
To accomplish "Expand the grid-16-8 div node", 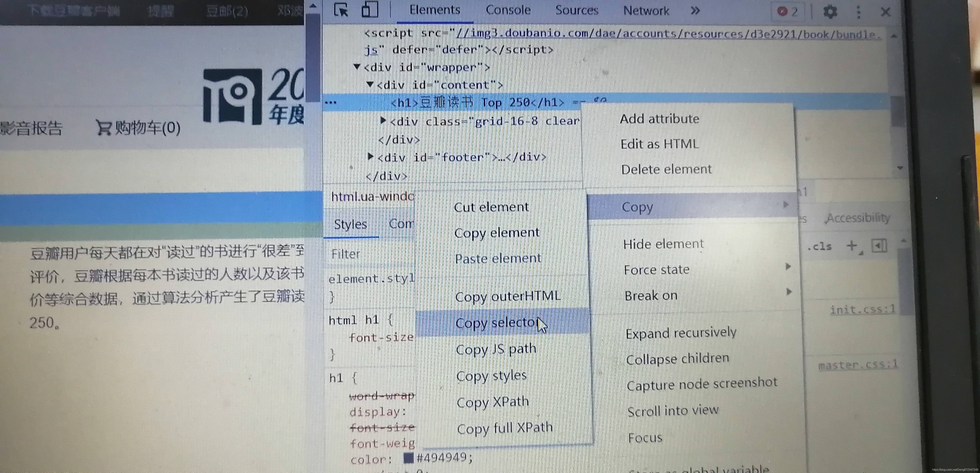I will point(383,121).
